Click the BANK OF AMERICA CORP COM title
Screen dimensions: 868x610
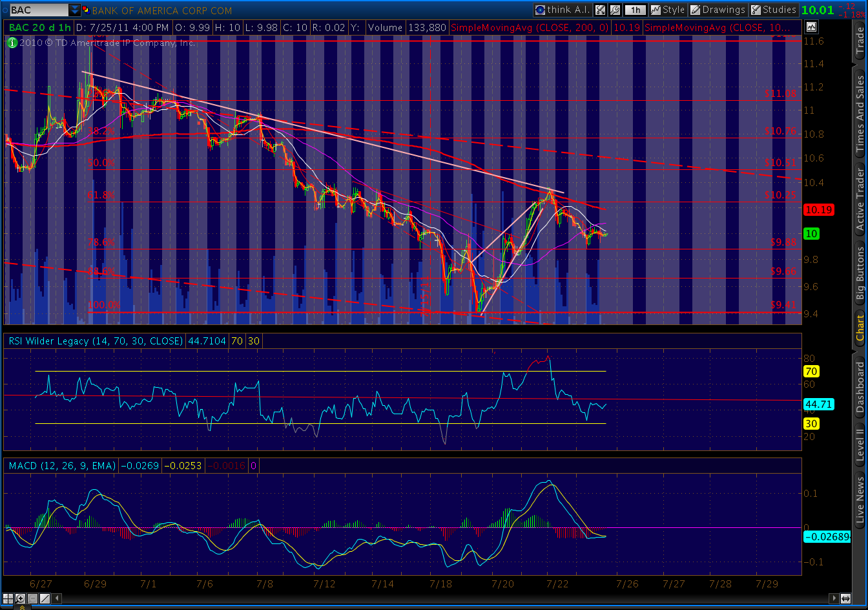[162, 10]
